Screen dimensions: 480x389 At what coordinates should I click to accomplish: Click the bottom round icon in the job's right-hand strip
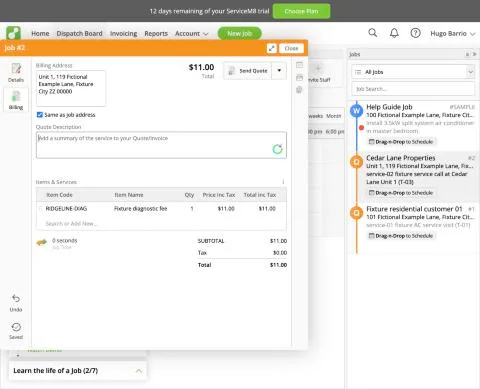299,90
